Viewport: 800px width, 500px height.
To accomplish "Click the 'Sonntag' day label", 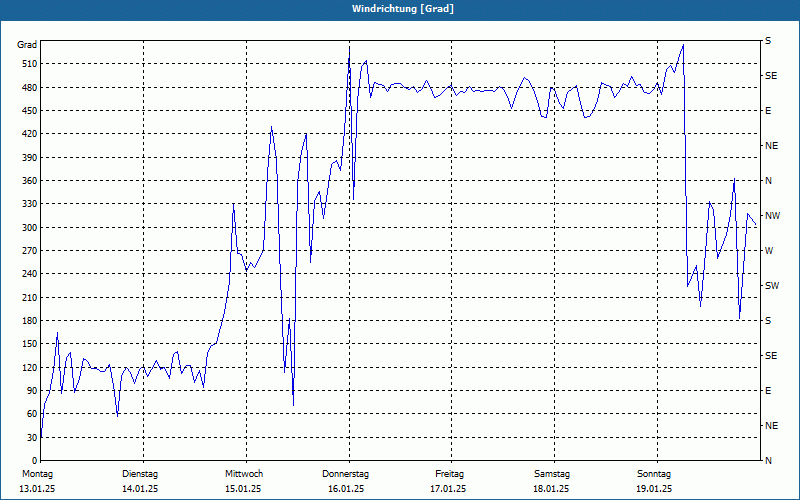I will [x=654, y=474].
